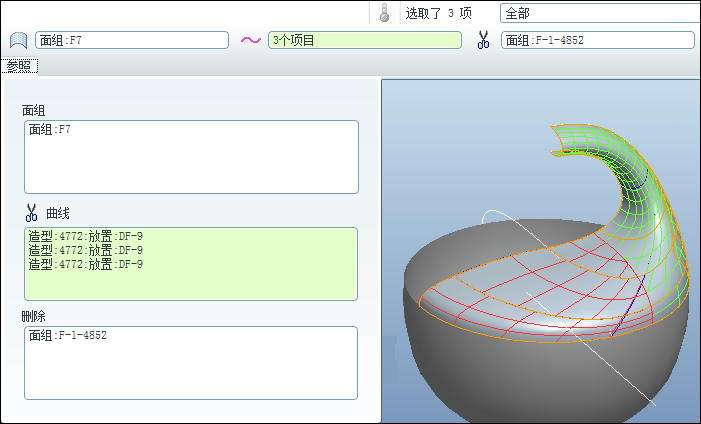Screen dimensions: 701x424
Task: Open the 参照 tab
Action: pos(19,66)
